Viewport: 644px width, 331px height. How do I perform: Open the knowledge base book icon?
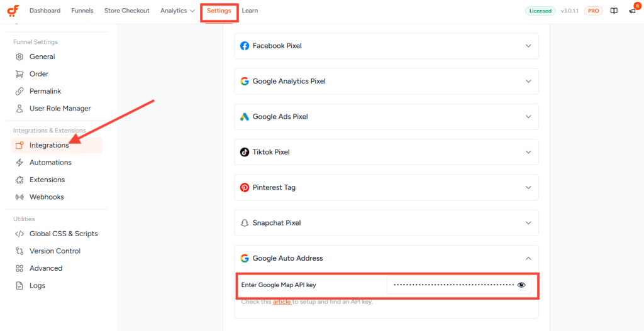pos(614,11)
